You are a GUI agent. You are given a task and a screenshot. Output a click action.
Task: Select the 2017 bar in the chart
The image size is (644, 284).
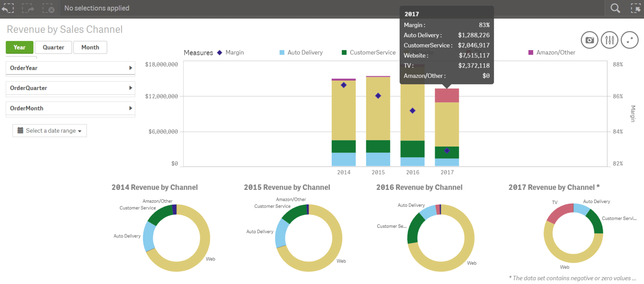447,127
